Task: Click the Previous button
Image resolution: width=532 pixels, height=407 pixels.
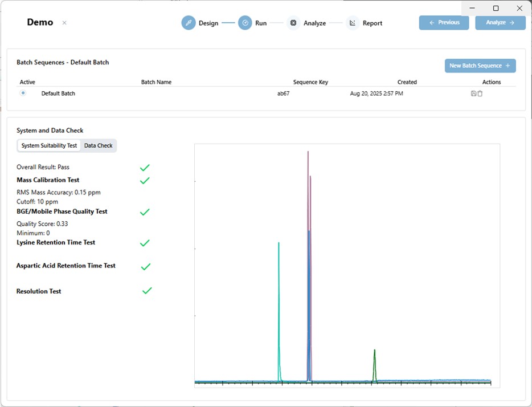Action: coord(444,22)
